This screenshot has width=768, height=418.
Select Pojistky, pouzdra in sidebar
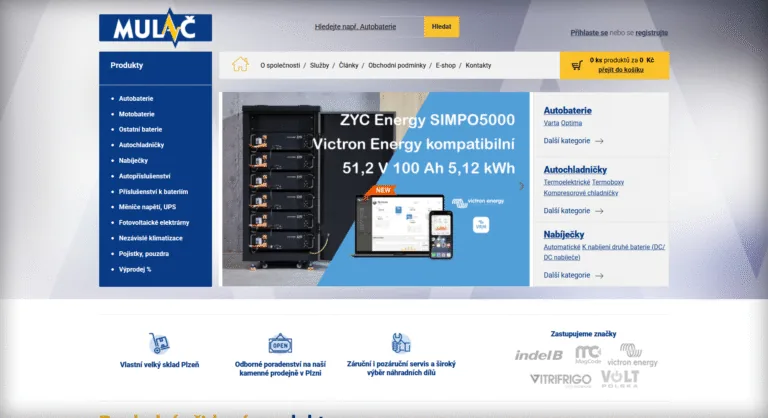(144, 254)
